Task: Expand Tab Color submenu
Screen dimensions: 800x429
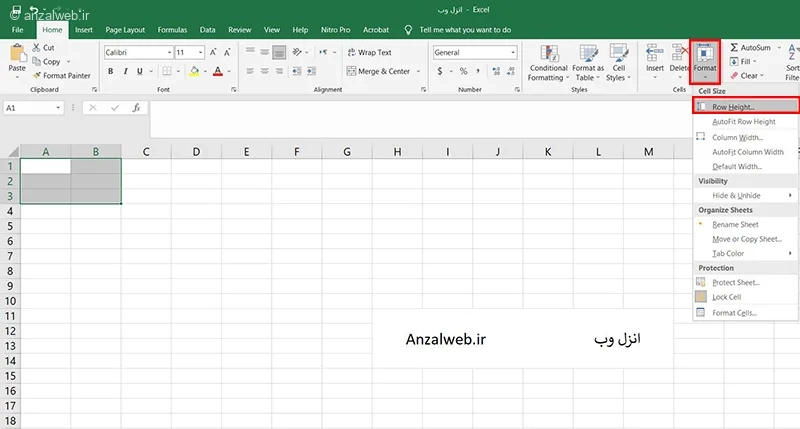Action: (x=745, y=254)
